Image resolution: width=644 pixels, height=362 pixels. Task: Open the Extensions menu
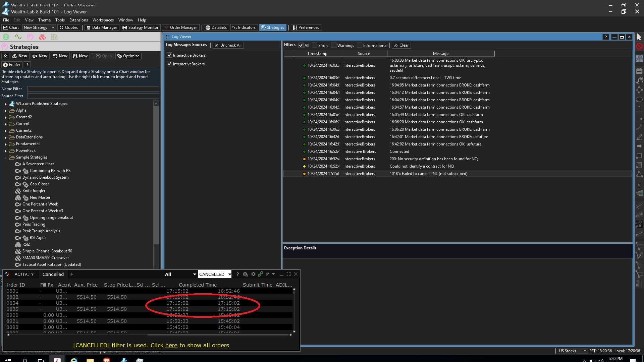[78, 20]
